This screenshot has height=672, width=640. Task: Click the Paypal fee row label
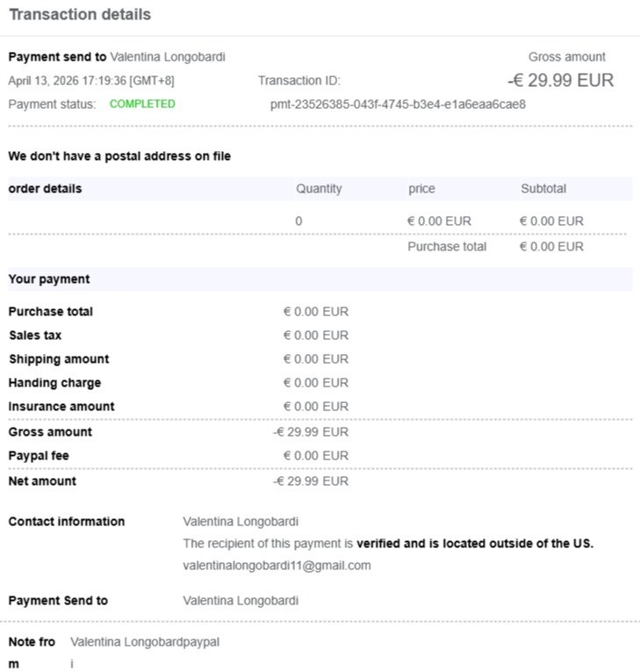point(39,456)
